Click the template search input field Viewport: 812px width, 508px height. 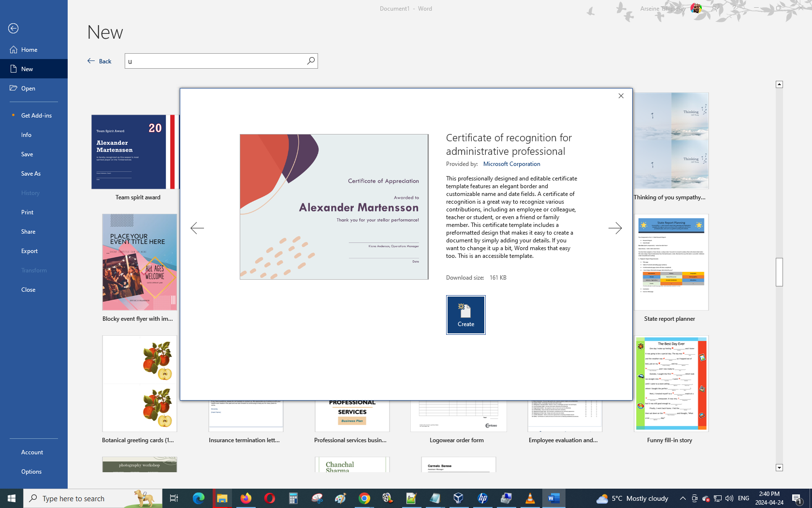coord(215,61)
